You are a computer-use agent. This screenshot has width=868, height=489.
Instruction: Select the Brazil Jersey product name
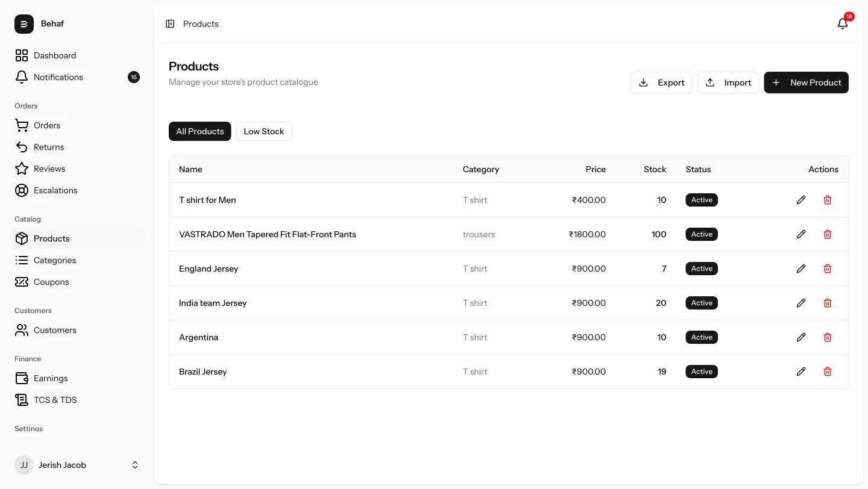pos(203,372)
